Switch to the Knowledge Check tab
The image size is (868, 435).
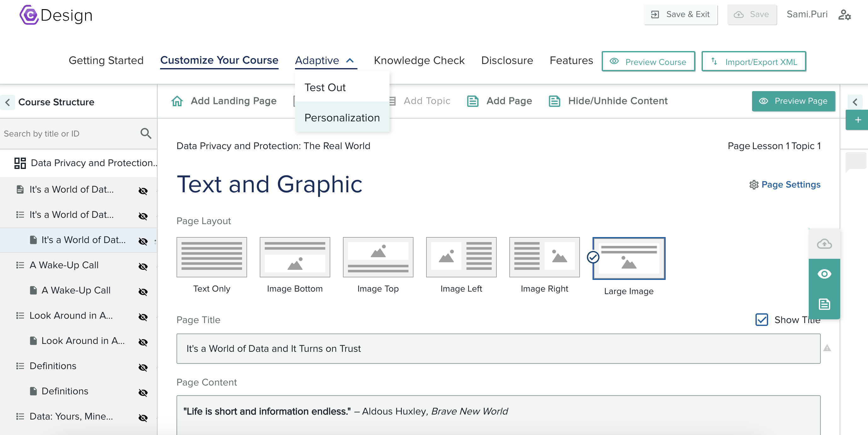[419, 60]
